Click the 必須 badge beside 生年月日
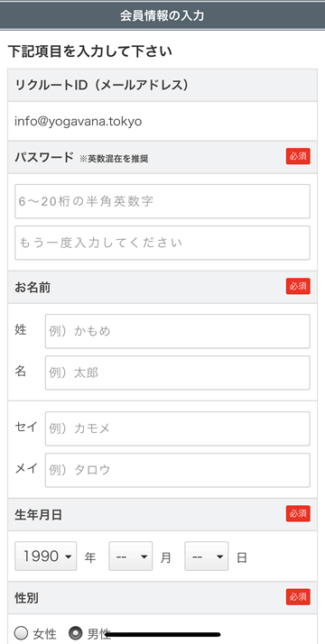The image size is (325, 644). pos(298,514)
